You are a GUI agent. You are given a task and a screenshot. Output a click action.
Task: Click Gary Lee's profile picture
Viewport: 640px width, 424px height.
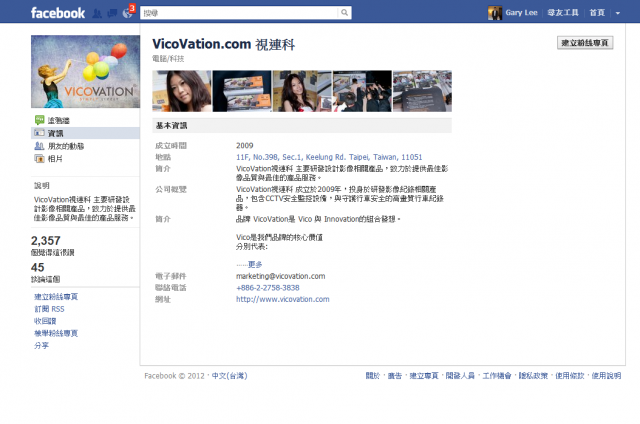[x=495, y=13]
